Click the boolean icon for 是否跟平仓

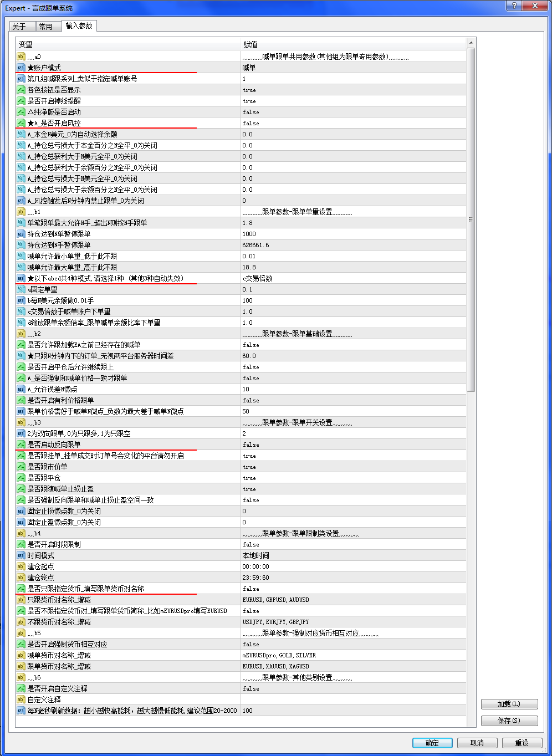pos(21,478)
